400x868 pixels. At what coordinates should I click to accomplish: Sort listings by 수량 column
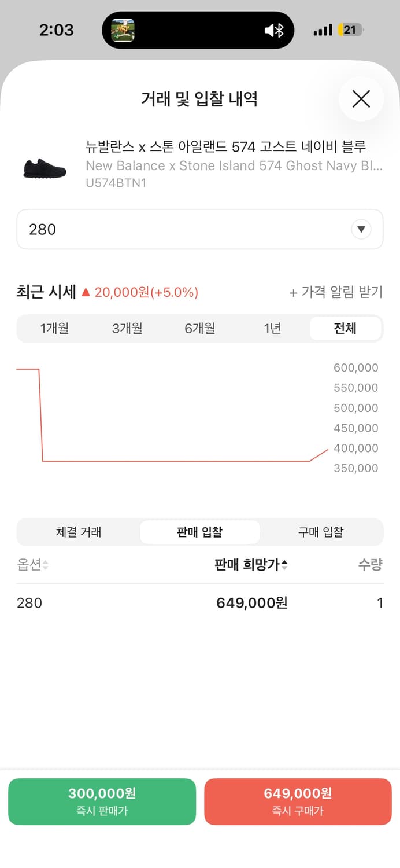(370, 565)
